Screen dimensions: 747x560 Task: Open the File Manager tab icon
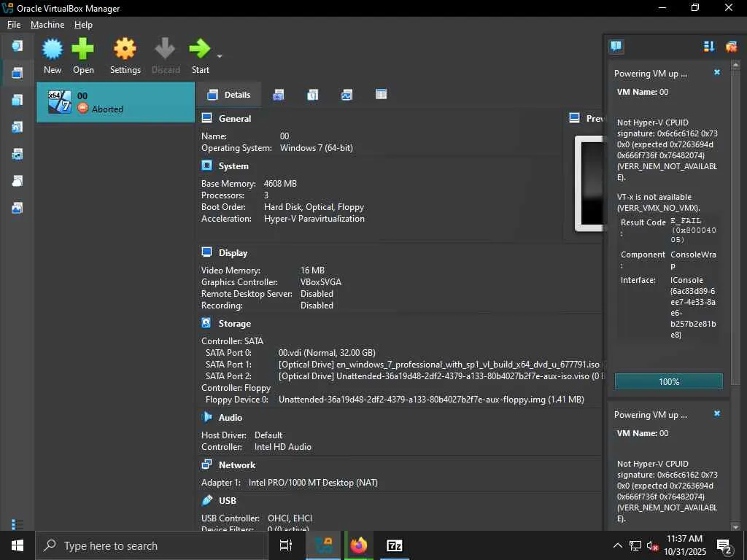(381, 94)
